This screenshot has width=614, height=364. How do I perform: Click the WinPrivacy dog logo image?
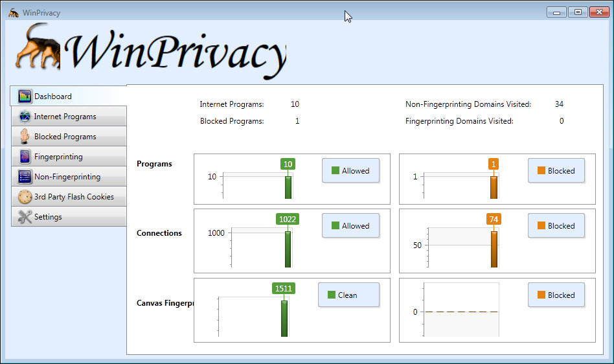tap(38, 46)
